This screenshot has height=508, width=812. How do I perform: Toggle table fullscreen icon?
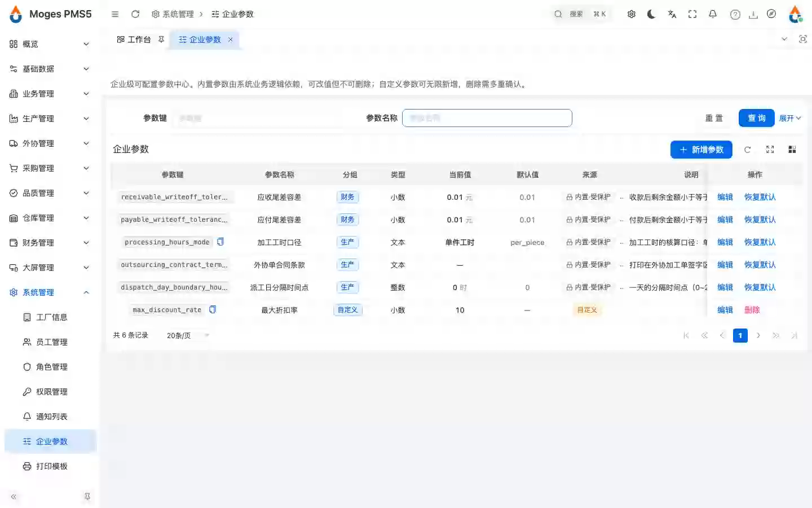pyautogui.click(x=770, y=150)
